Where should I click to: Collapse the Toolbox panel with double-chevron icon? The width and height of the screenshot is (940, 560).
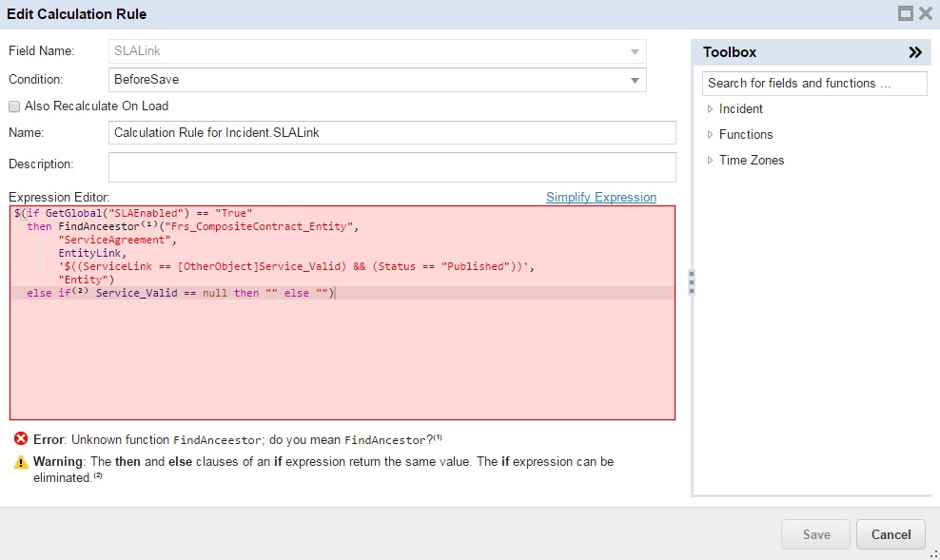tap(915, 52)
